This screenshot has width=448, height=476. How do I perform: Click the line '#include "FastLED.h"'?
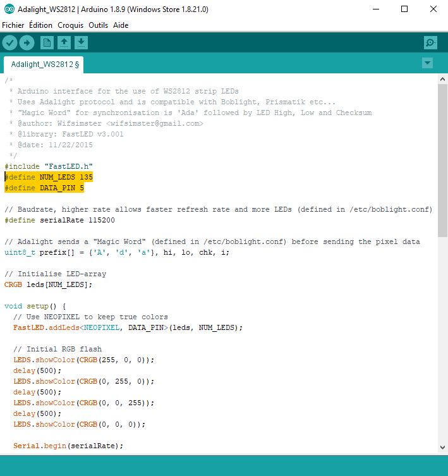tap(49, 166)
